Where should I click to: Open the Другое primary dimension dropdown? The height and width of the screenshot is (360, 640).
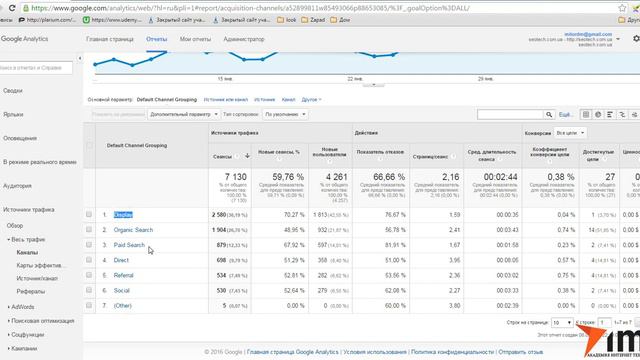pyautogui.click(x=311, y=100)
